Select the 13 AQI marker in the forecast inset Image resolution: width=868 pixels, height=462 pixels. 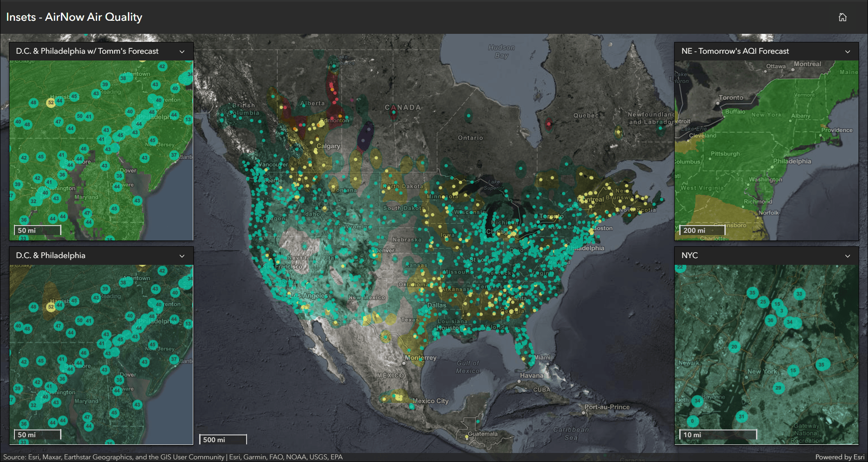point(188,120)
